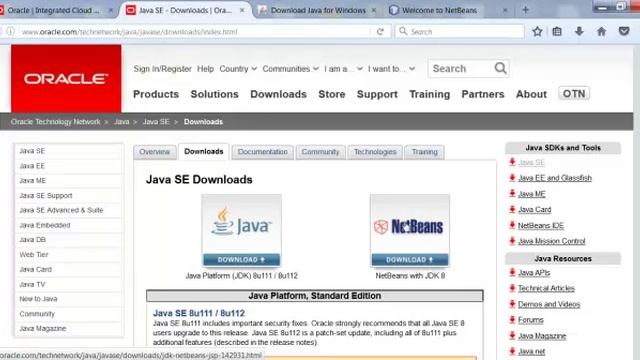
Task: Click the Oracle search magnifier icon
Action: tap(500, 68)
